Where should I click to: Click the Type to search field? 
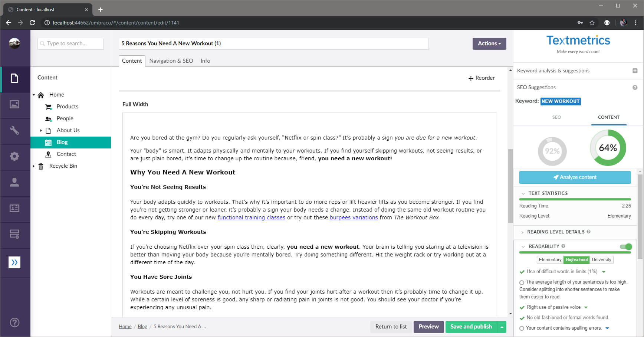click(70, 43)
